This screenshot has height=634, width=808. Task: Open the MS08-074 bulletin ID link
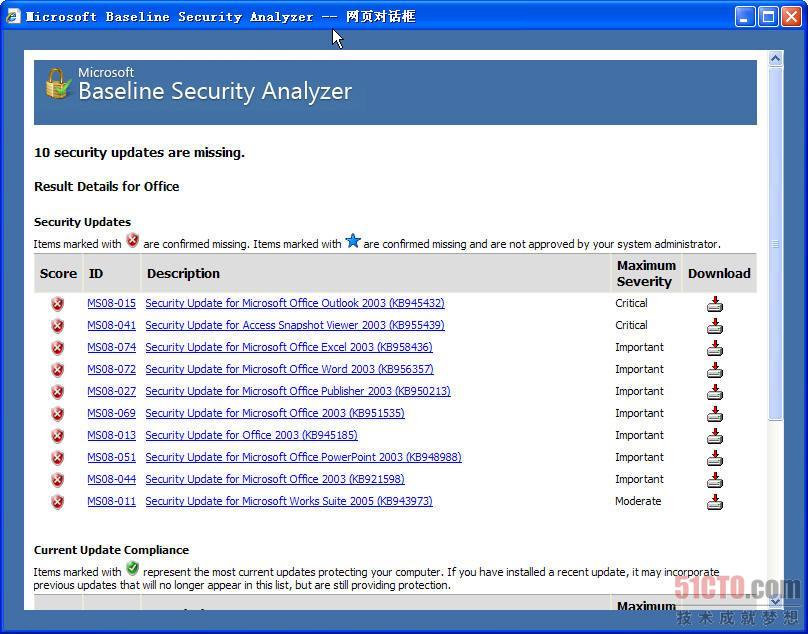111,347
